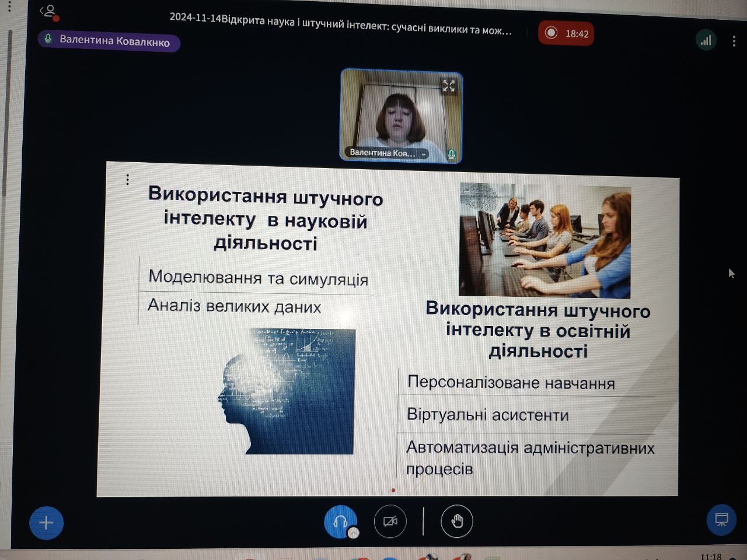
Task: Click 'Автоматизація адміністративних процесів' list item
Action: pos(530,458)
